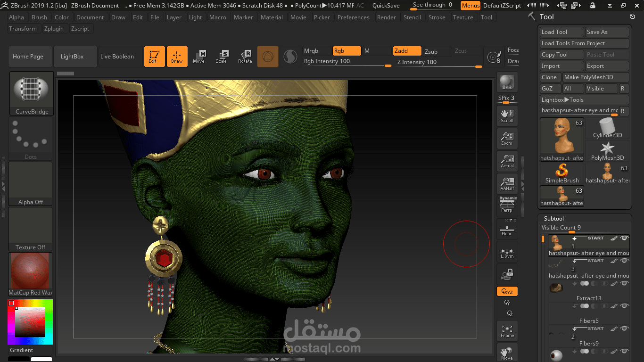Toggle the Rgb draw mode

pyautogui.click(x=347, y=51)
